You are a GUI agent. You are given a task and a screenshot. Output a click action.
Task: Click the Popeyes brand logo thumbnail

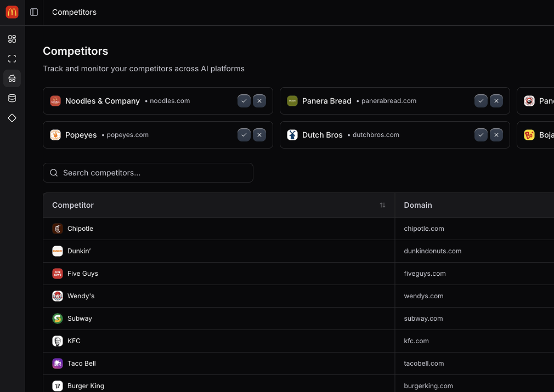[x=55, y=135]
